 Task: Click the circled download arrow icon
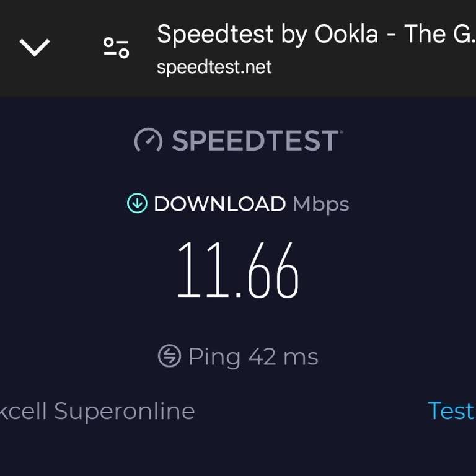click(x=137, y=203)
